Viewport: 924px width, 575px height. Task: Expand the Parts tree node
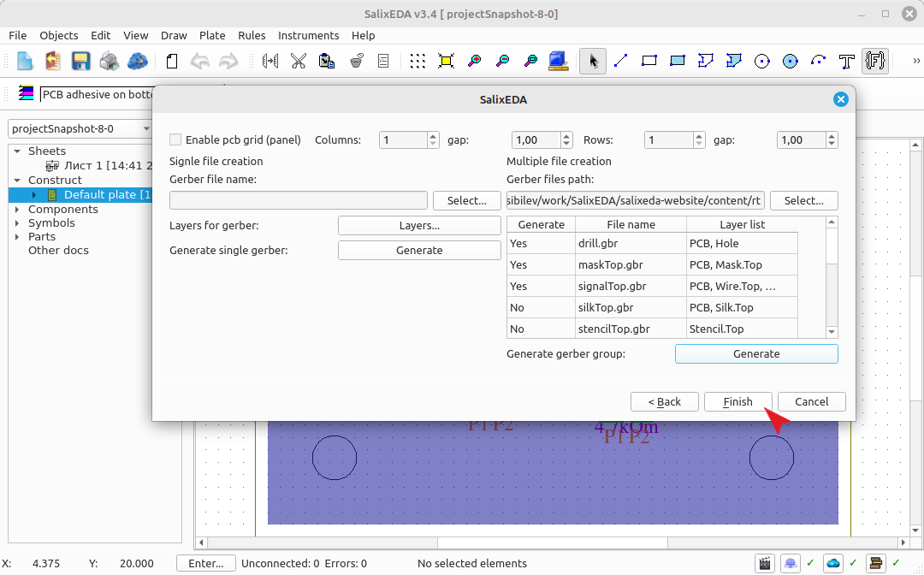[17, 237]
